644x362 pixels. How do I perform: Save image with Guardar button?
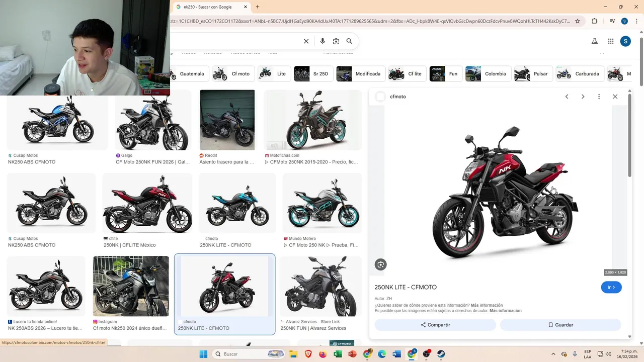click(x=560, y=325)
